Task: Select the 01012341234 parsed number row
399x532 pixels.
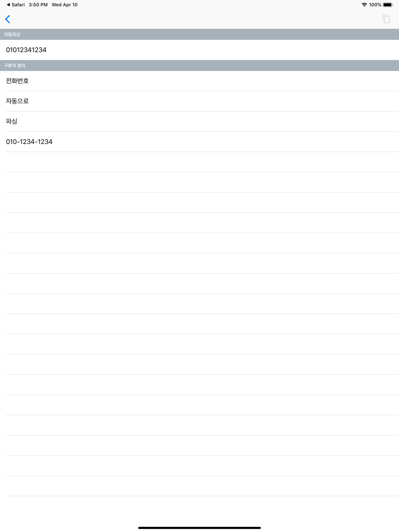Action: tap(199, 50)
